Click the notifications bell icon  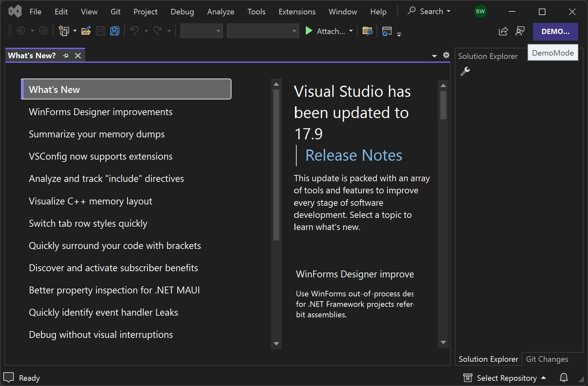(564, 378)
